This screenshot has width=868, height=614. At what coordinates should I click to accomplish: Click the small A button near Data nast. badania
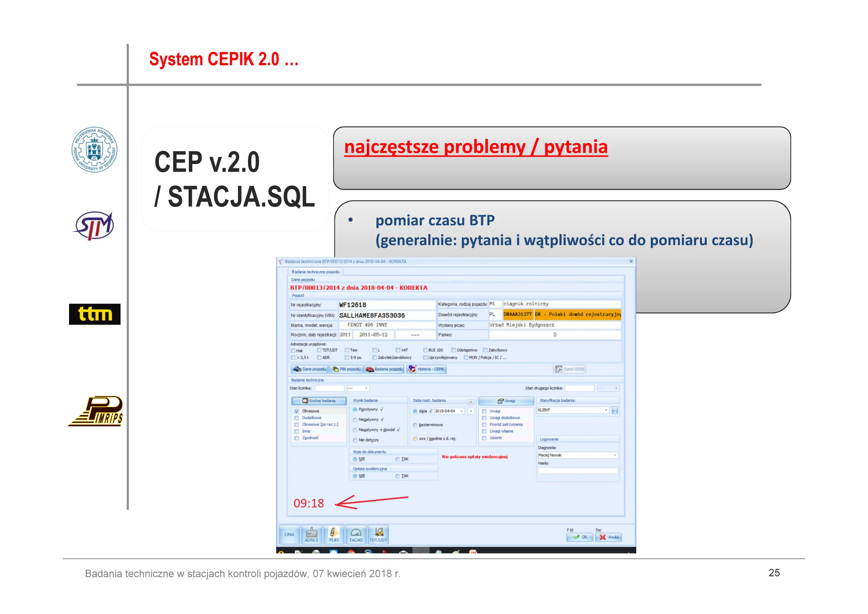tap(471, 402)
